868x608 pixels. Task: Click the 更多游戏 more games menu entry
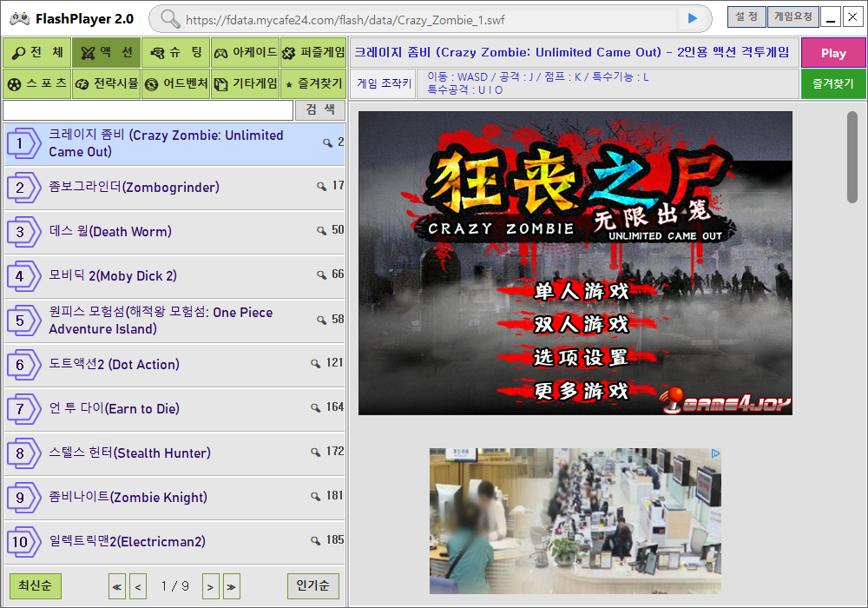point(581,390)
